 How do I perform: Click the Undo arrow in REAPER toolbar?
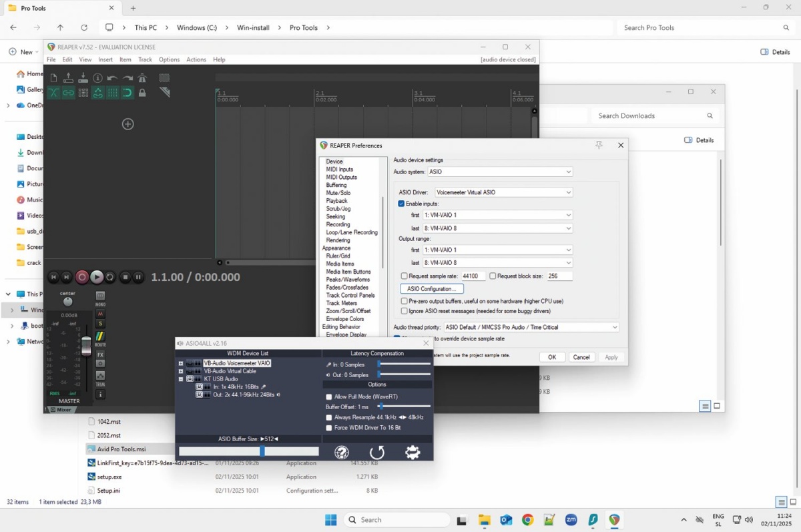pos(112,78)
